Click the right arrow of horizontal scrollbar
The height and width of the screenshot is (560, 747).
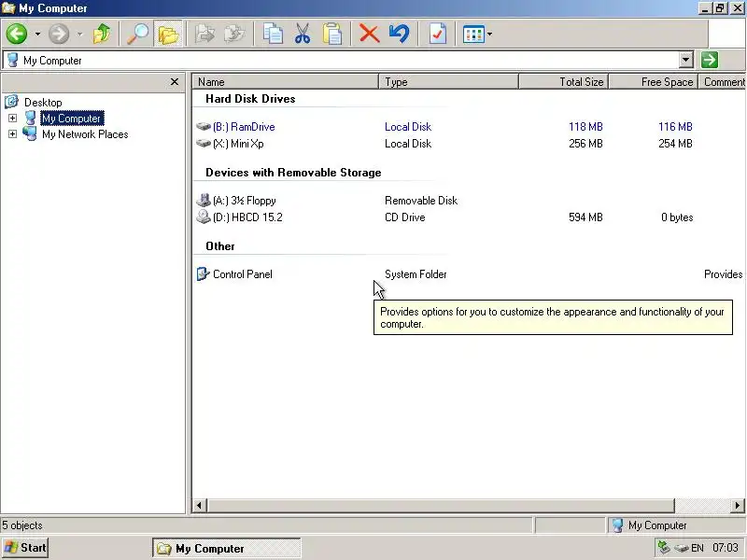coord(737,505)
